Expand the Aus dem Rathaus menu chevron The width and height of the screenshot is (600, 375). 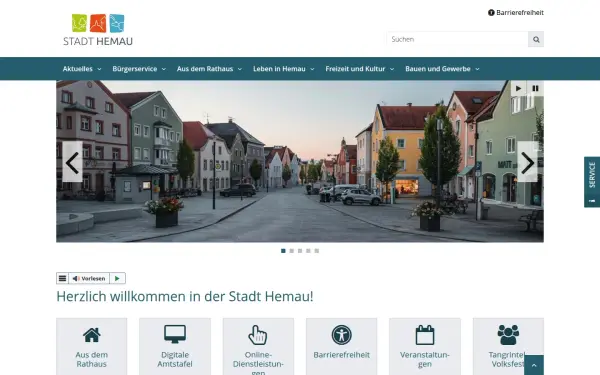(x=240, y=69)
